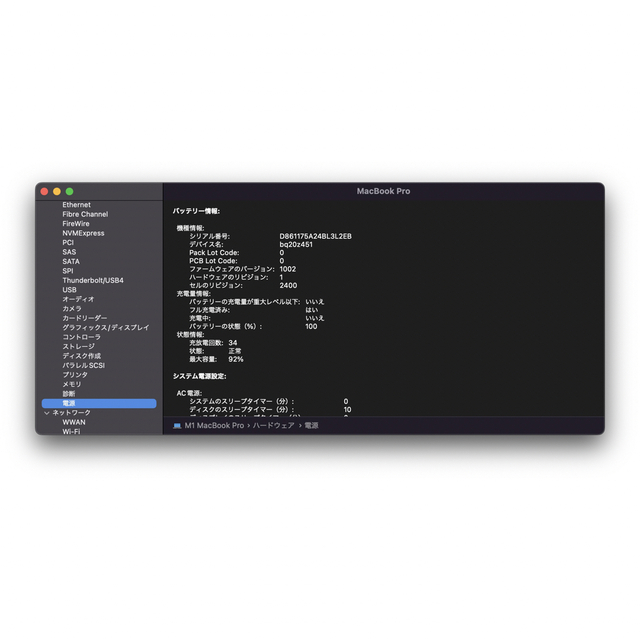This screenshot has width=640, height=640.
Task: Click the PCB Lot Code label
Action: tap(213, 261)
